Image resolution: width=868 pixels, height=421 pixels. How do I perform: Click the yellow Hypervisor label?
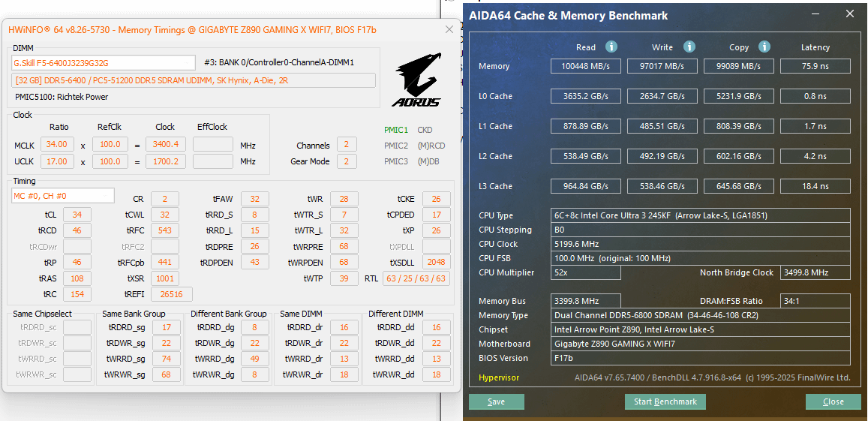(x=499, y=377)
